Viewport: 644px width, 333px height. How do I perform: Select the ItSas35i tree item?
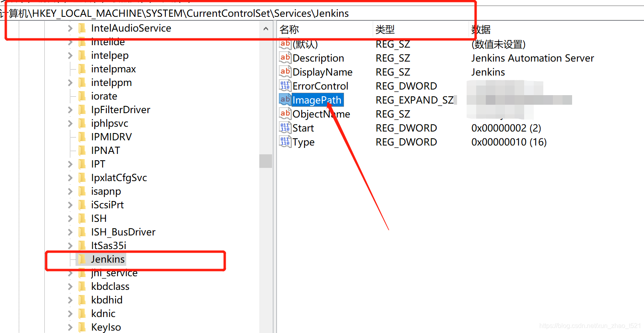tap(109, 245)
